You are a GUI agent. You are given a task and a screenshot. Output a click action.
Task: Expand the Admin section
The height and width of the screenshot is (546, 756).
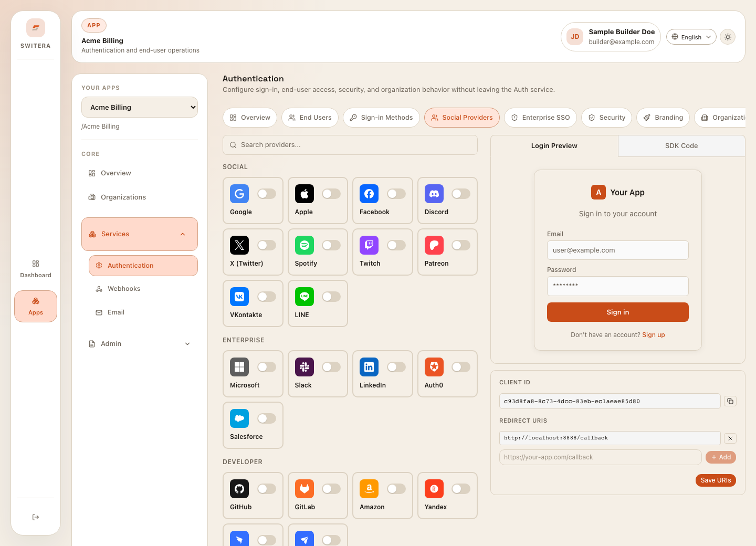(140, 344)
